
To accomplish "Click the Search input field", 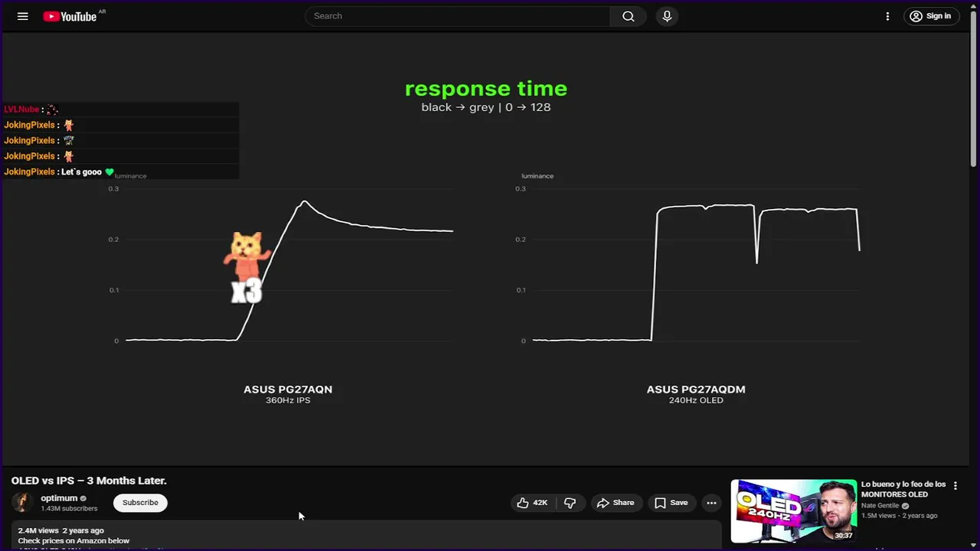I will pyautogui.click(x=458, y=16).
